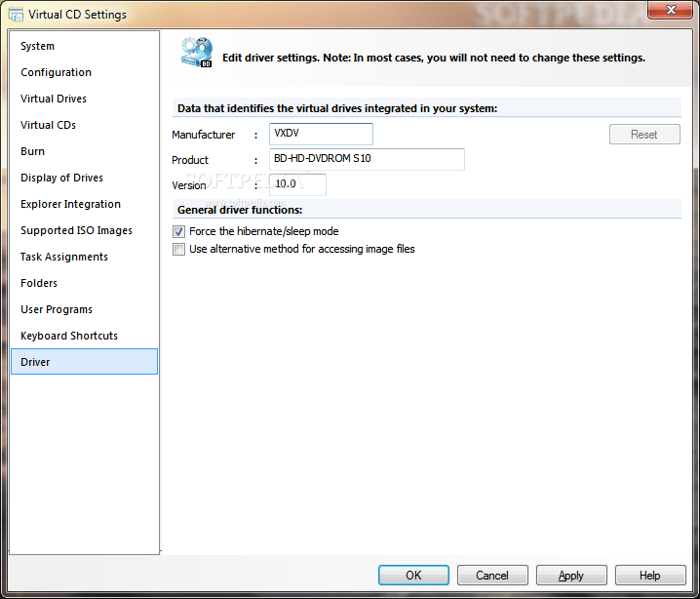Click the Product label
The height and width of the screenshot is (599, 700).
(190, 160)
